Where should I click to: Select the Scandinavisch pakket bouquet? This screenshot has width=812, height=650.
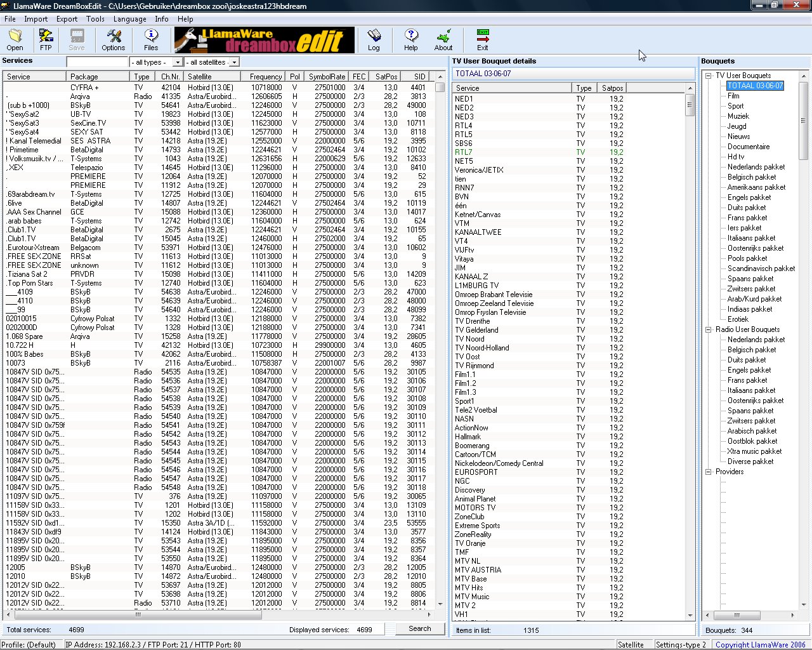pos(761,269)
